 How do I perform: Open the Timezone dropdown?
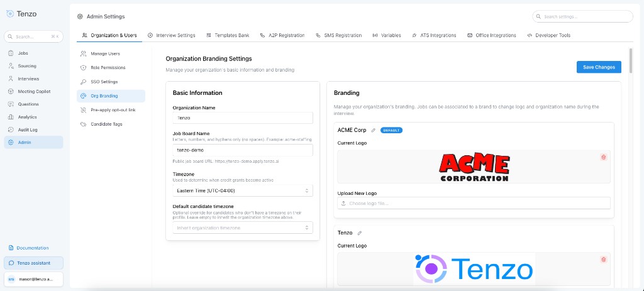click(243, 191)
